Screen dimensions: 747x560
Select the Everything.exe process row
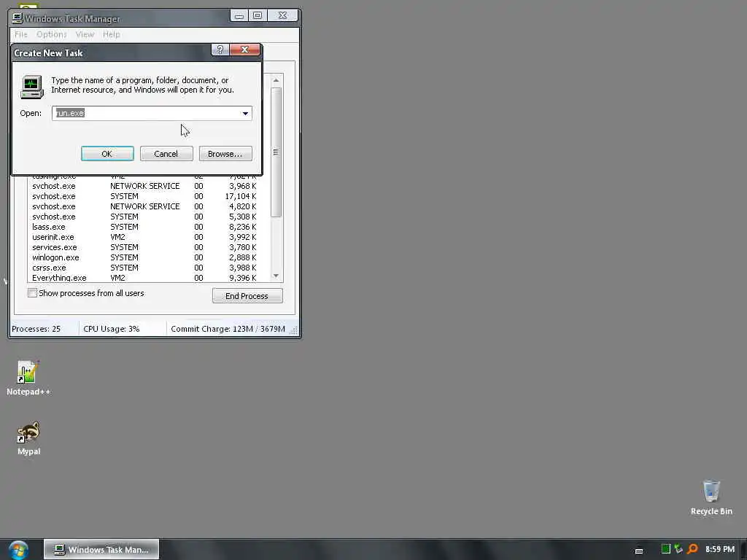(145, 278)
